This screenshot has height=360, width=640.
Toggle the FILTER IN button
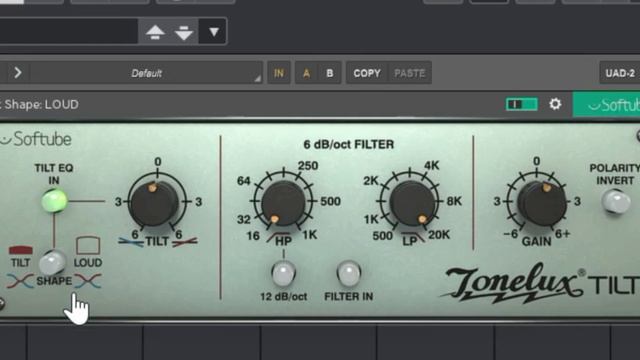349,273
